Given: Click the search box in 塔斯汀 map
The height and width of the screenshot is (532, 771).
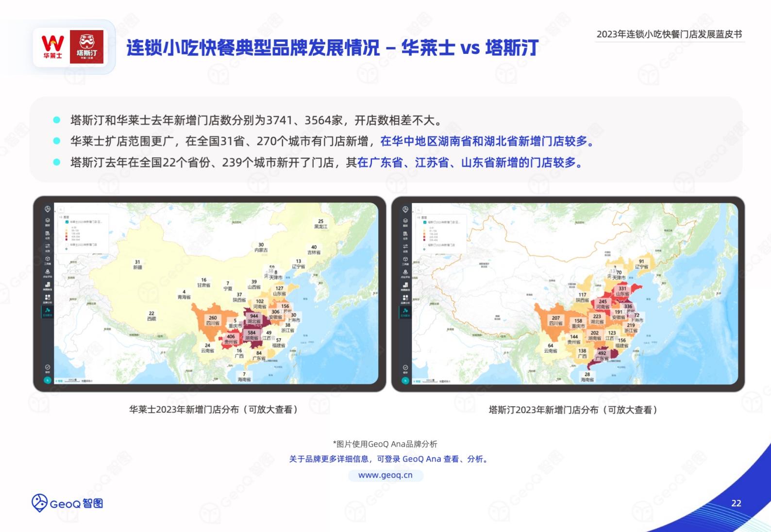Looking at the screenshot, I should 419,209.
